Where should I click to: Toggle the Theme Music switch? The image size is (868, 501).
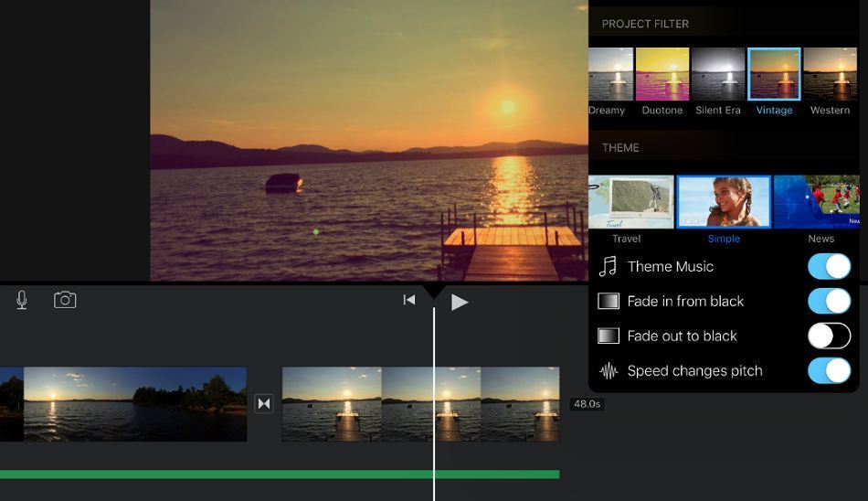pyautogui.click(x=829, y=266)
